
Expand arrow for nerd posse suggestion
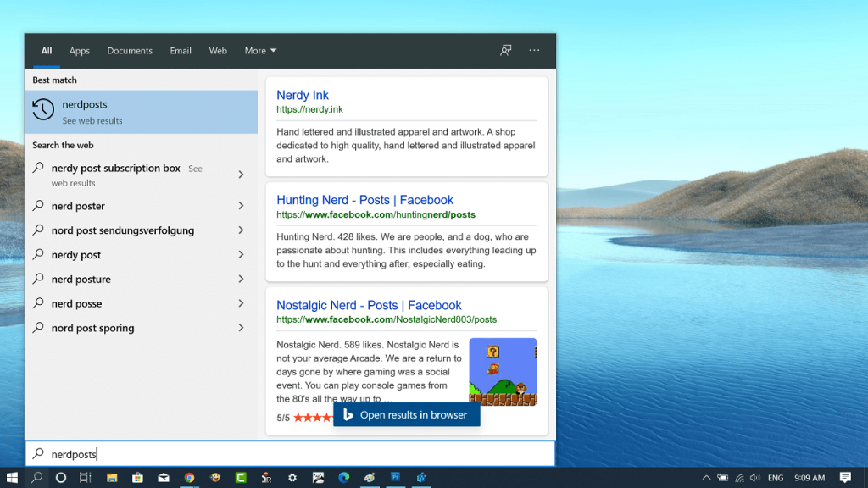click(242, 303)
